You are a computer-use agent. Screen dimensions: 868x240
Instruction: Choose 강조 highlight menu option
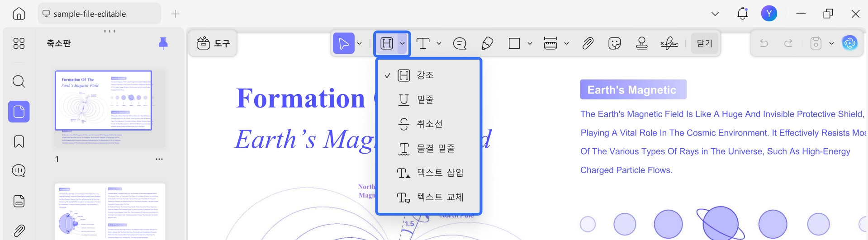click(428, 75)
